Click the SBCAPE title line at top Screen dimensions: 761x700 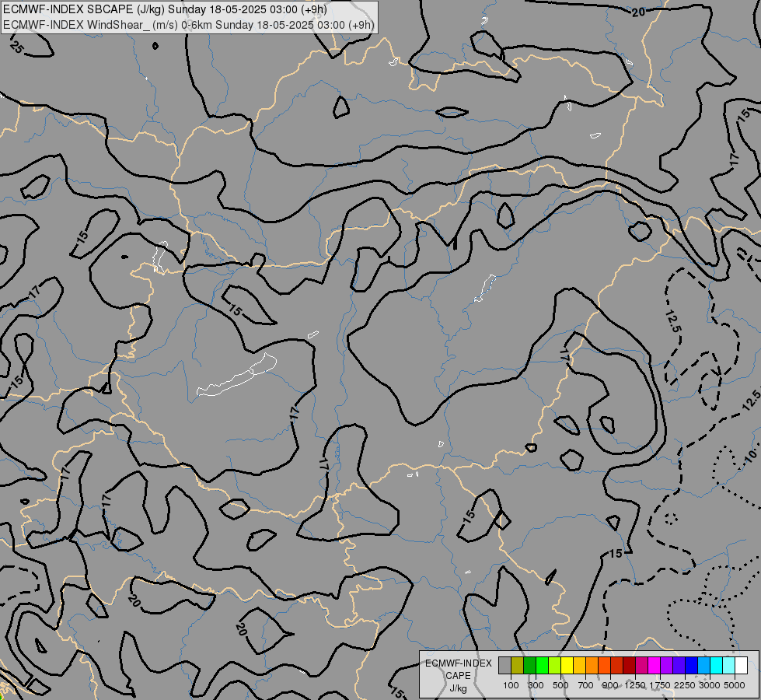pos(165,9)
